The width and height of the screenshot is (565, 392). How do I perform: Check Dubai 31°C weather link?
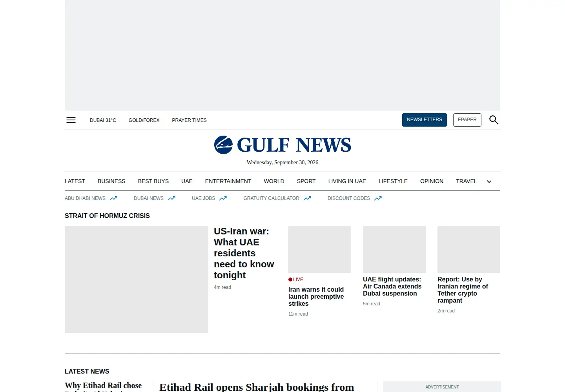pos(103,120)
